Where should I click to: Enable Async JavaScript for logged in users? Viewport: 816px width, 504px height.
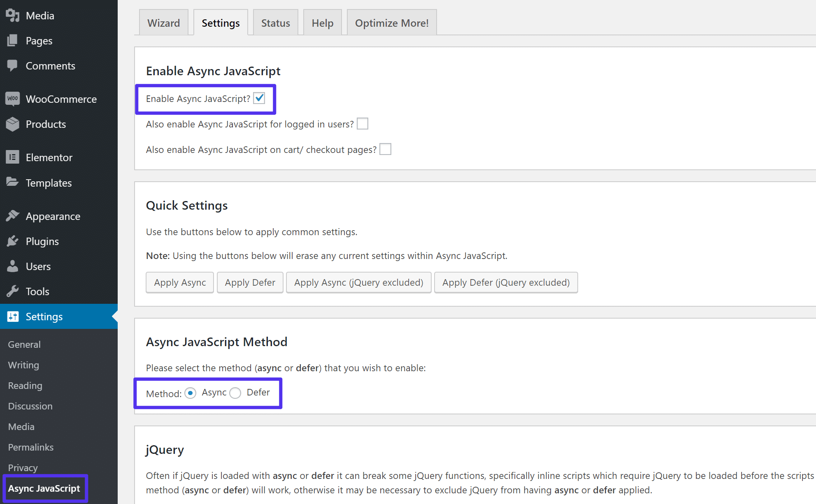362,124
